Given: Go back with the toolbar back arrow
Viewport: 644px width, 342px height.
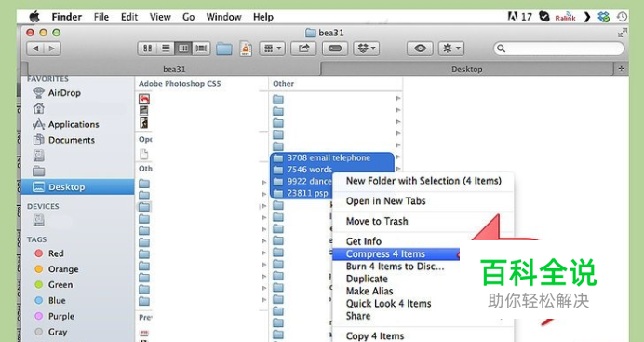Looking at the screenshot, I should (x=35, y=48).
